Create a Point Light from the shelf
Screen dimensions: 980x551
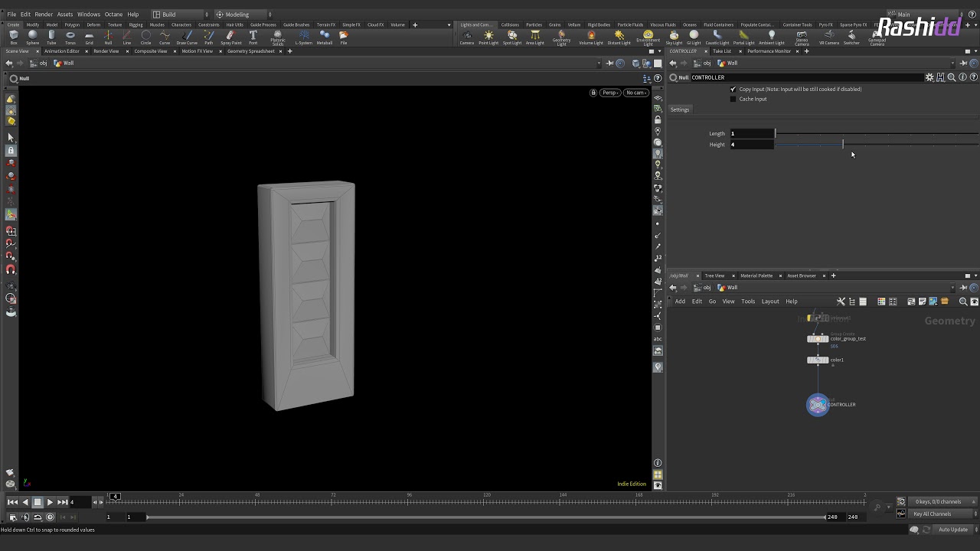(488, 37)
